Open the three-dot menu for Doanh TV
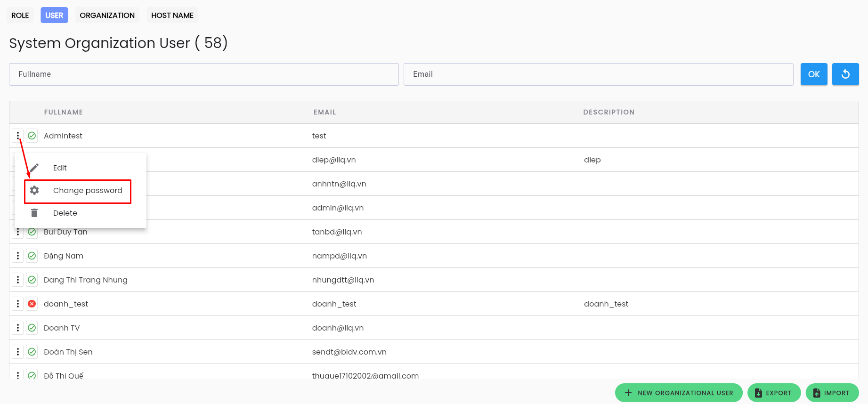Screen dimensions: 868x404 pyautogui.click(x=18, y=328)
